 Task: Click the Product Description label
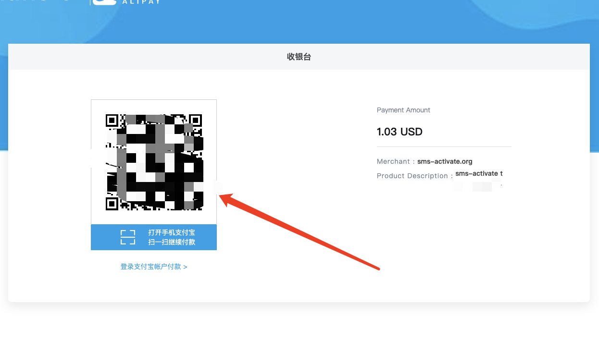click(412, 176)
